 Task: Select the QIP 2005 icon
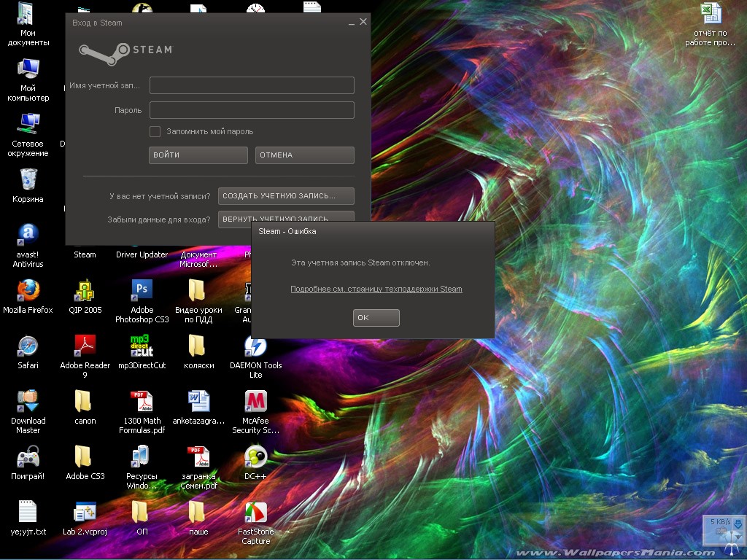click(x=85, y=296)
